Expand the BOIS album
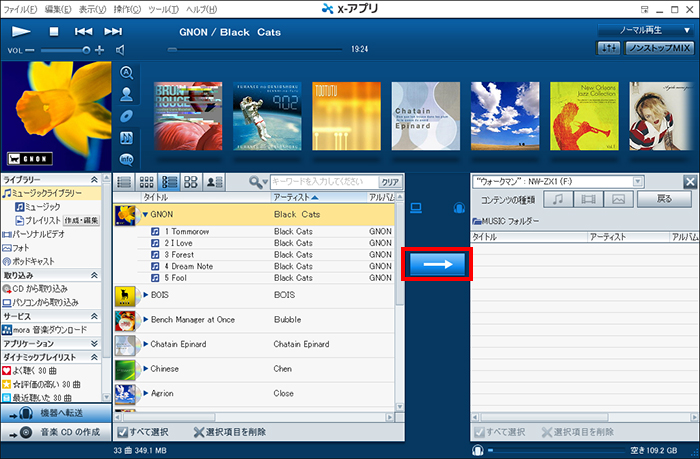Image resolution: width=700 pixels, height=459 pixels. tap(145, 295)
